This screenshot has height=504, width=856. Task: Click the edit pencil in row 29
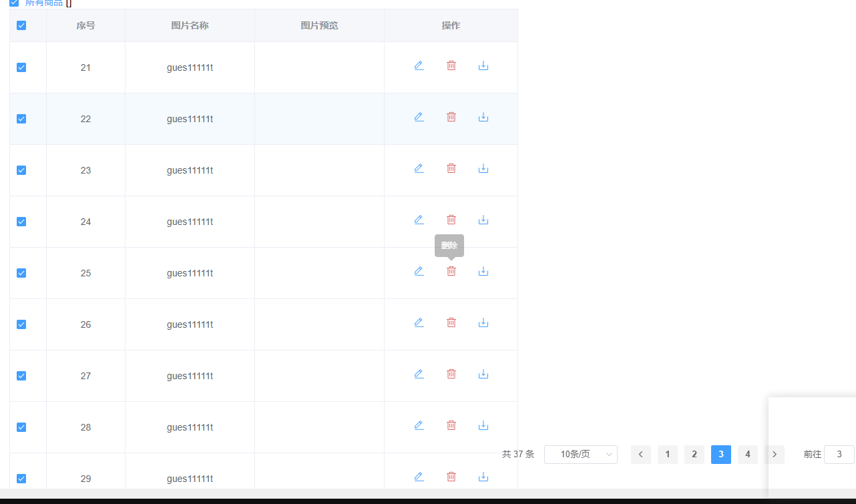point(419,477)
